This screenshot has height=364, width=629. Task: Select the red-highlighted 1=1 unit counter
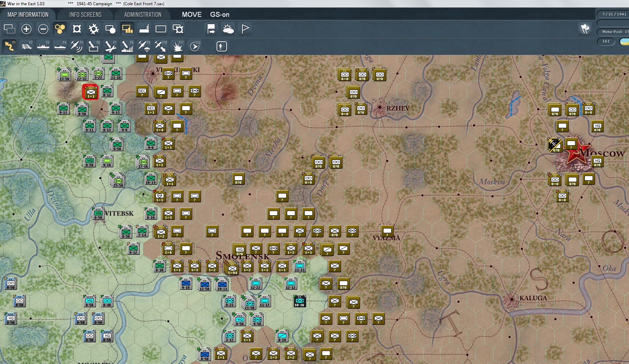(x=91, y=92)
